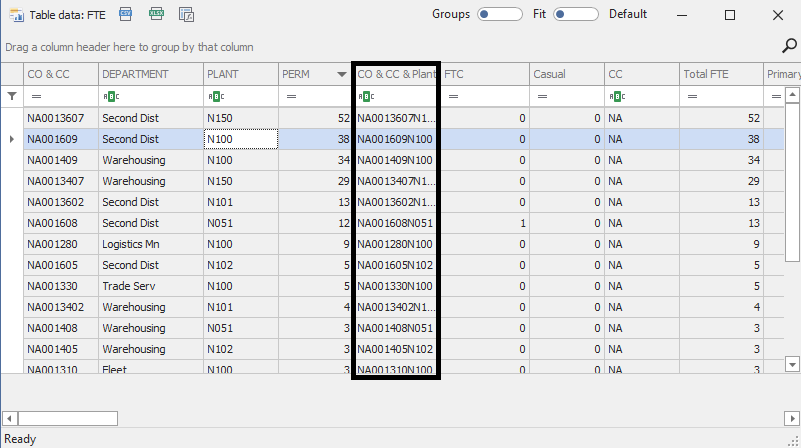Click the magnifier search icon
This screenshot has height=448, width=801.
pos(788,45)
